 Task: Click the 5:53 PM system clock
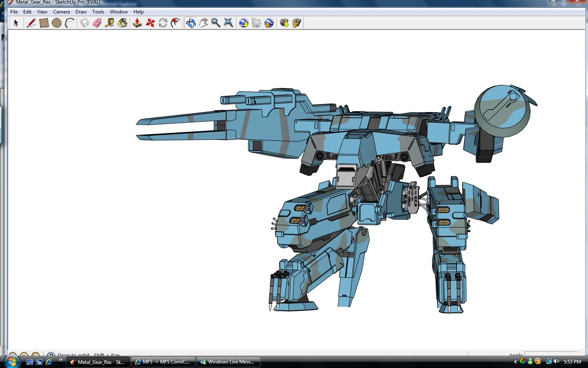pyautogui.click(x=572, y=362)
